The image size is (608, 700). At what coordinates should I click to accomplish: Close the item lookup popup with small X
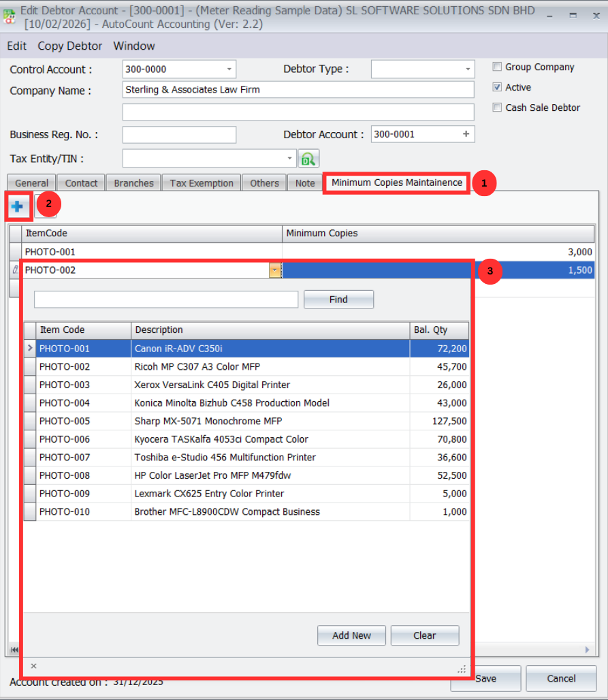[33, 667]
